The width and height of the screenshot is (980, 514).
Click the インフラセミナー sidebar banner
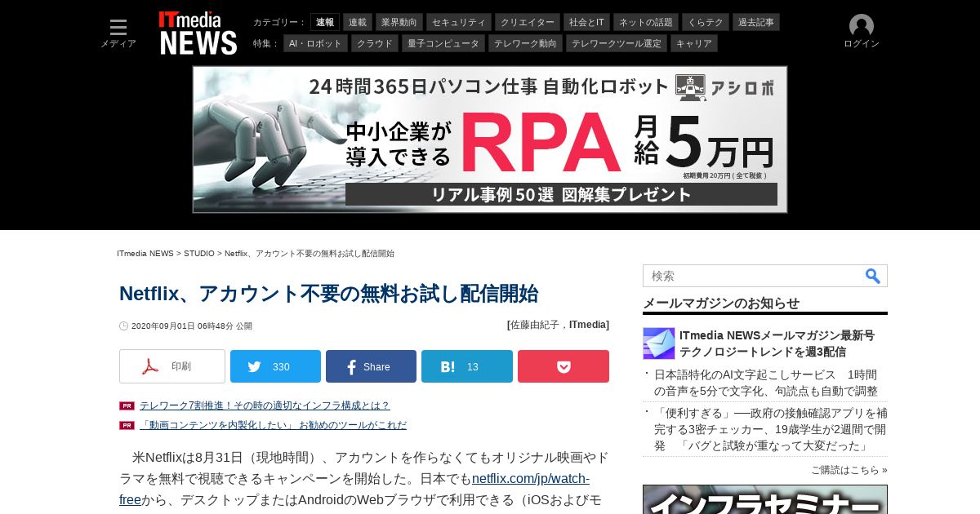click(x=765, y=499)
